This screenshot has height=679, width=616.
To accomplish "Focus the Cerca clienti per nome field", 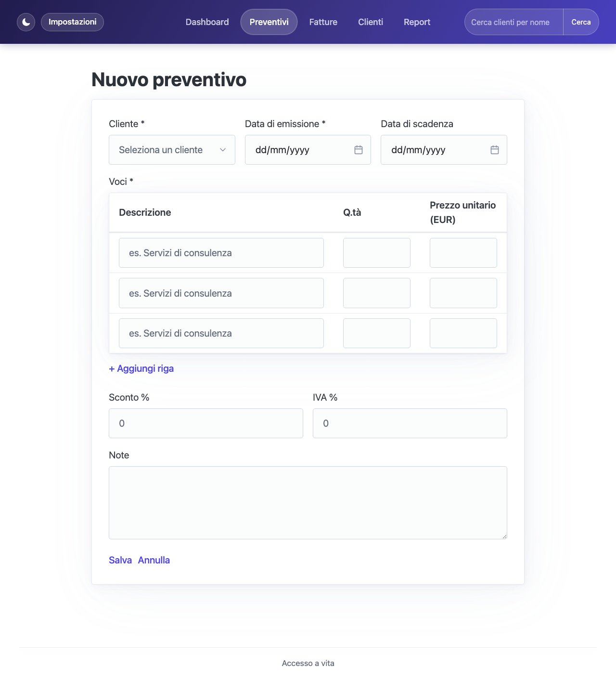I will [514, 22].
